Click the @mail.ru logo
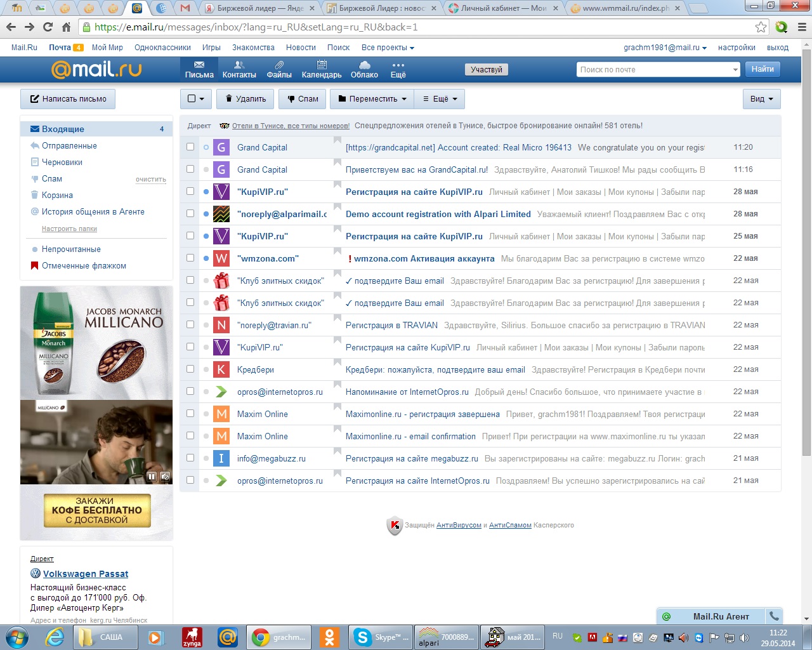Image resolution: width=812 pixels, height=650 pixels. click(x=96, y=69)
